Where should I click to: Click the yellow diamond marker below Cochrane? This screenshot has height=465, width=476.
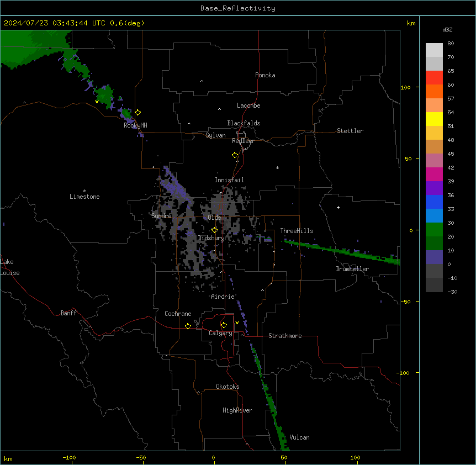(188, 326)
